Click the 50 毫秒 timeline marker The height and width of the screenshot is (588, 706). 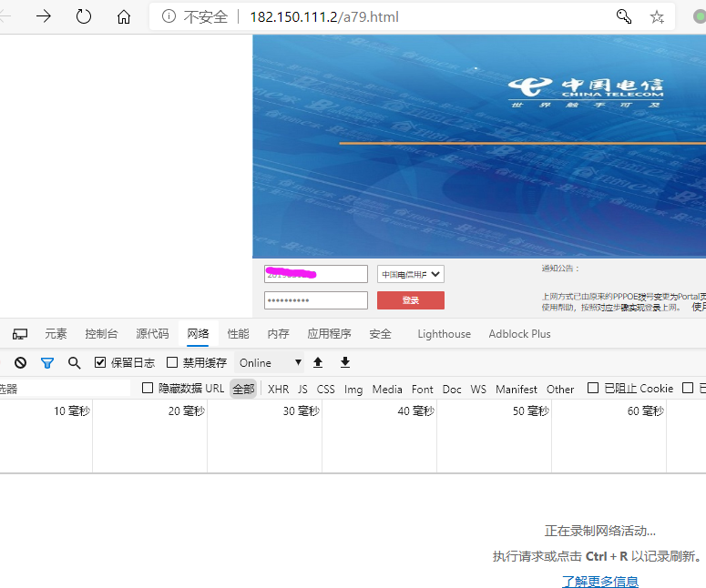pos(531,411)
